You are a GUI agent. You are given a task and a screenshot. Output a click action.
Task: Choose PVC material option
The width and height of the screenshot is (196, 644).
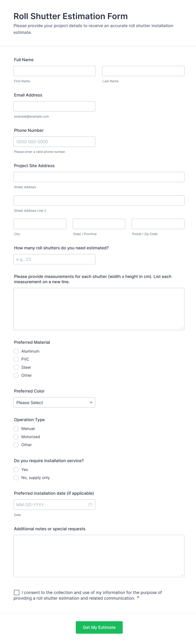(16, 359)
